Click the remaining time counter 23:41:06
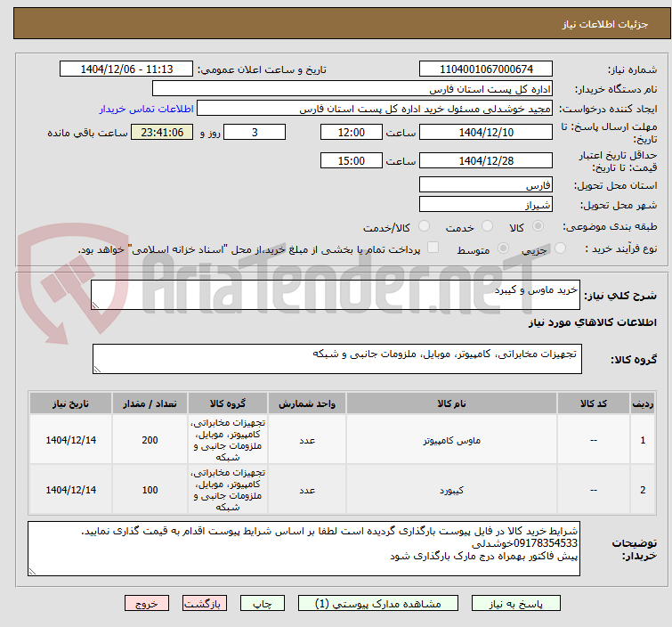This screenshot has height=627, width=672. pos(162,132)
